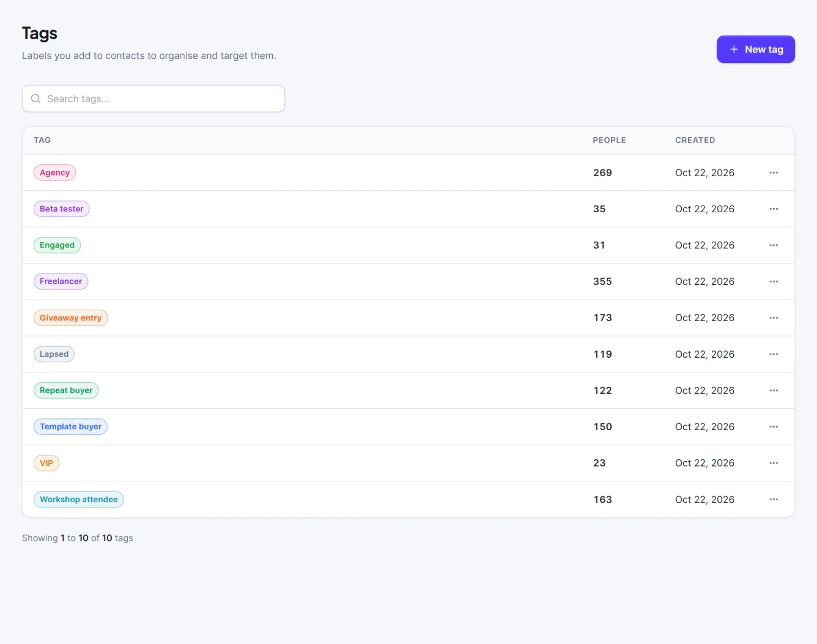
Task: Open the three-dot menu for Workshop attendee
Action: click(x=774, y=499)
